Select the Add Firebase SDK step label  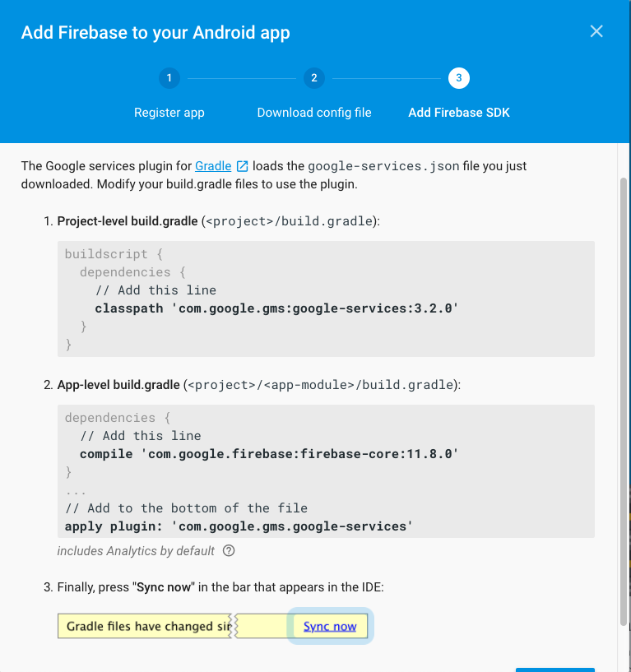[x=459, y=113]
